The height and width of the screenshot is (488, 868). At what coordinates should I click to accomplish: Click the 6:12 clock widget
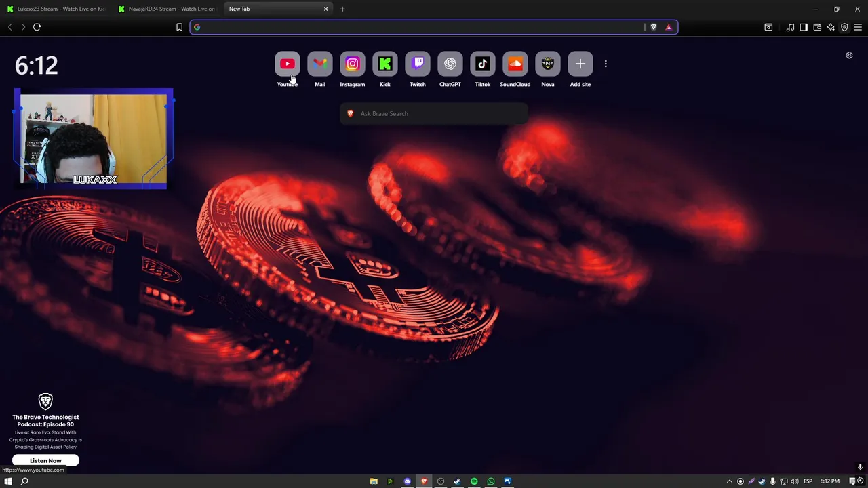pos(37,66)
